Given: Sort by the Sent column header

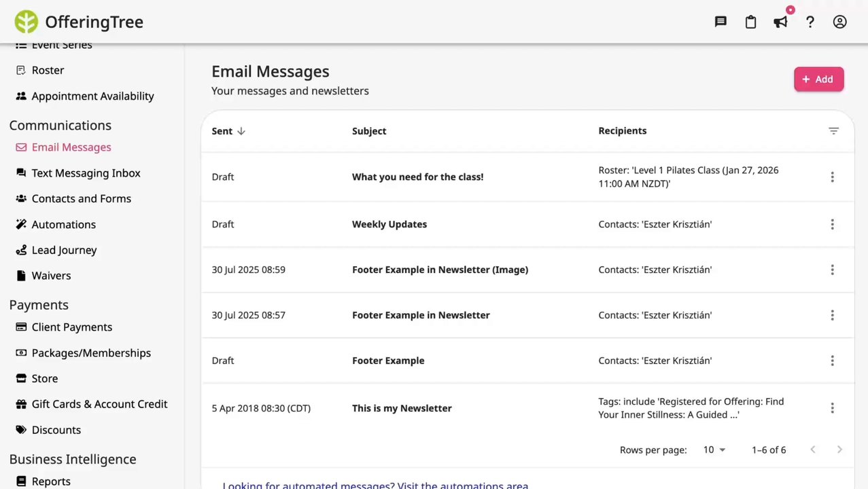Looking at the screenshot, I should (x=228, y=131).
